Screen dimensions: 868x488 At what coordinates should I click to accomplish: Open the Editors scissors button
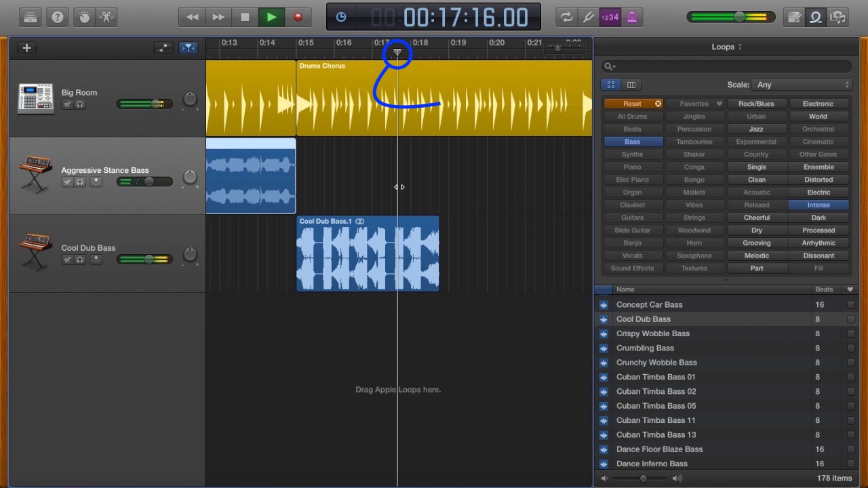(x=106, y=18)
